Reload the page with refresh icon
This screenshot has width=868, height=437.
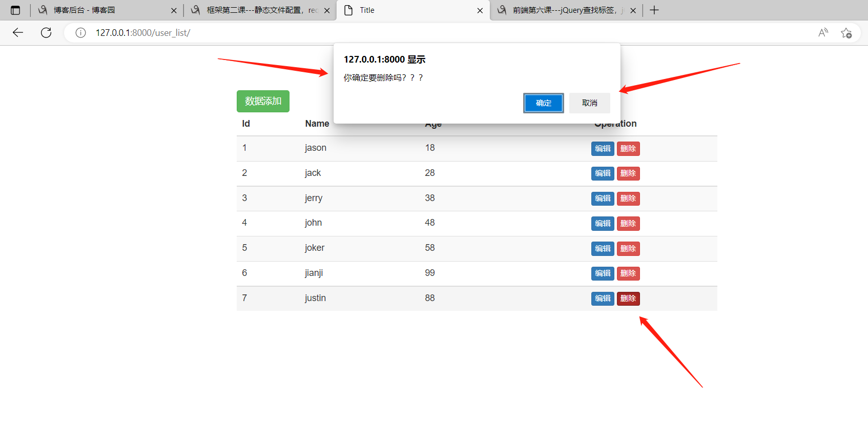[x=46, y=33]
